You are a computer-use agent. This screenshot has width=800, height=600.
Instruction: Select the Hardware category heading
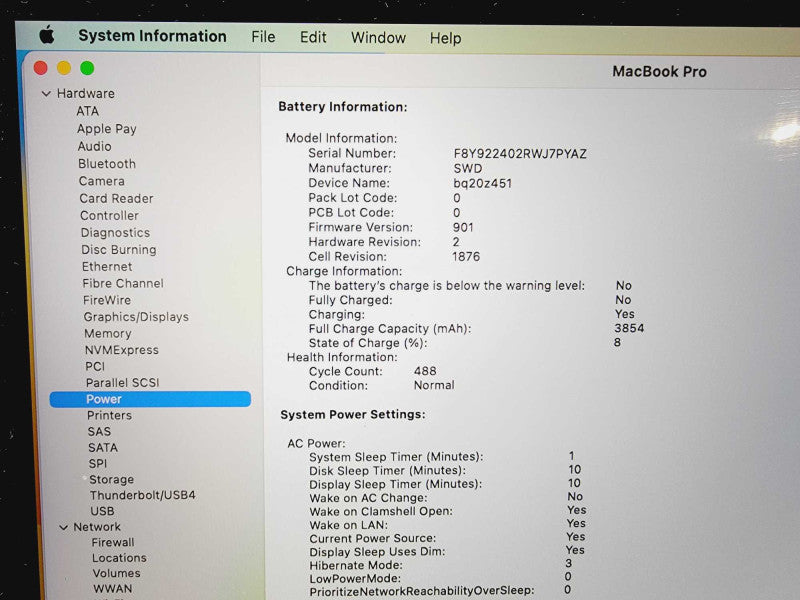86,93
